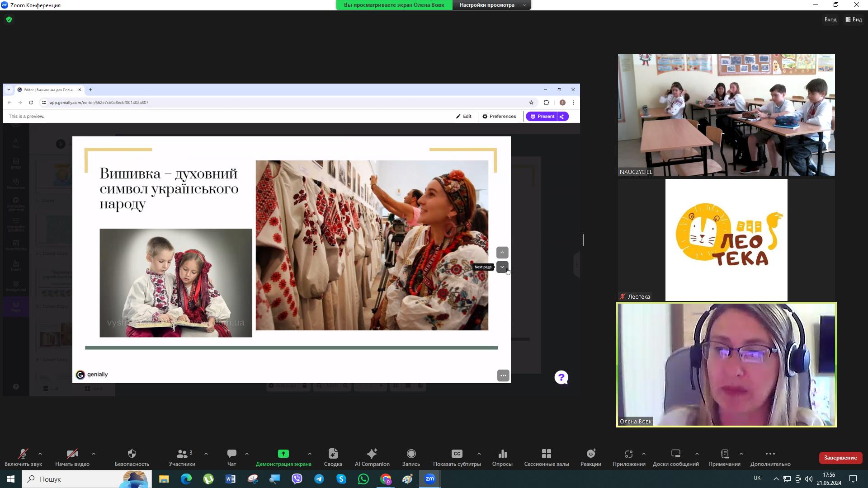868x488 pixels.
Task: Click the green encryption shield icon
Action: click(x=9, y=19)
